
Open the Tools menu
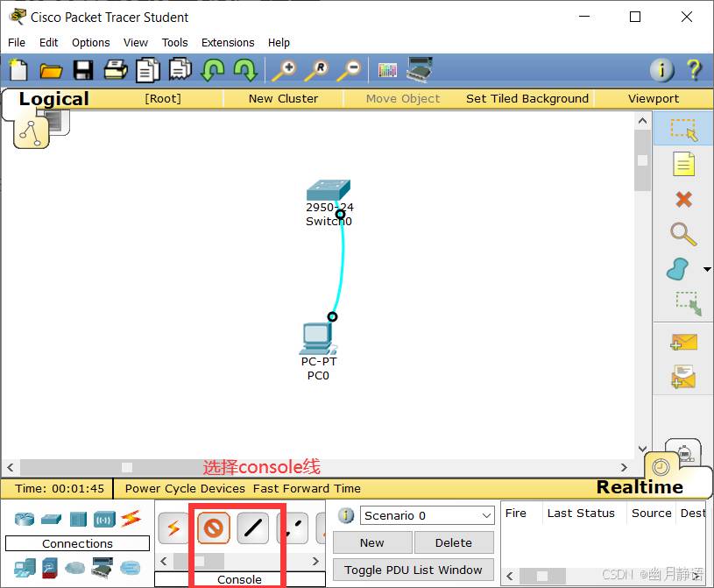click(175, 43)
